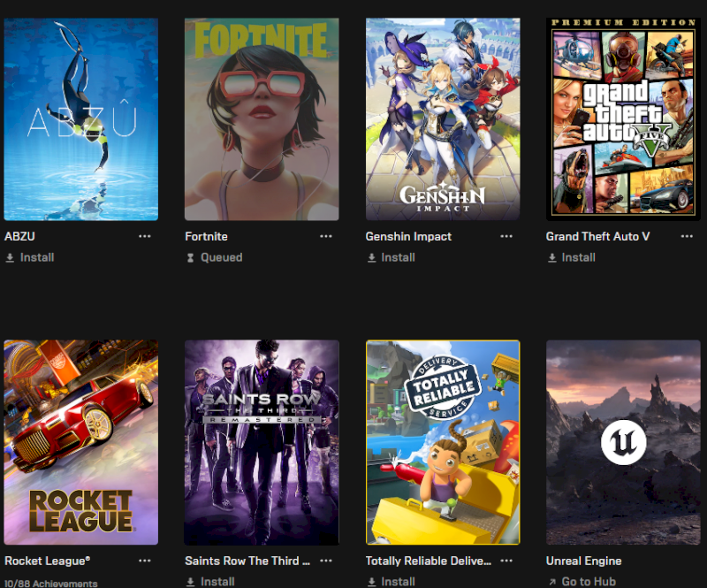Click the Genshin Impact game title
The image size is (707, 588).
[x=408, y=236]
